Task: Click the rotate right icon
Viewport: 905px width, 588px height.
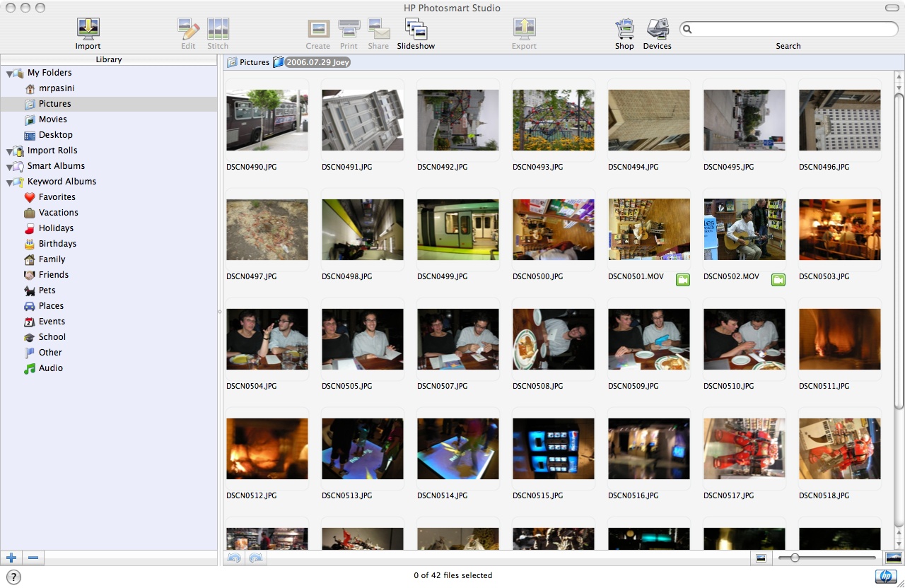Action: click(x=256, y=558)
